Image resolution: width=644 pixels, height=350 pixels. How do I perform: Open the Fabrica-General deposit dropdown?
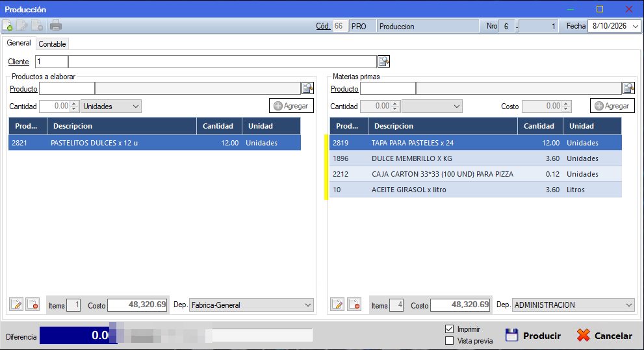pyautogui.click(x=251, y=305)
